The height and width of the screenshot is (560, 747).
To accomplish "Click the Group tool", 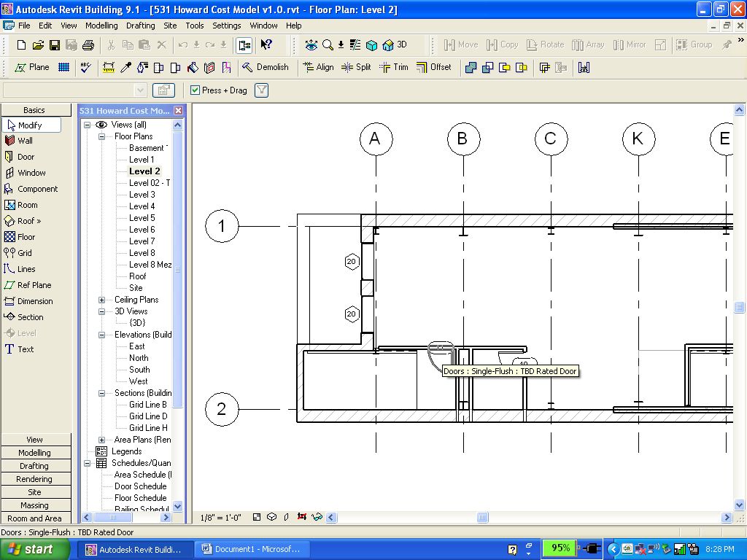I will point(694,44).
